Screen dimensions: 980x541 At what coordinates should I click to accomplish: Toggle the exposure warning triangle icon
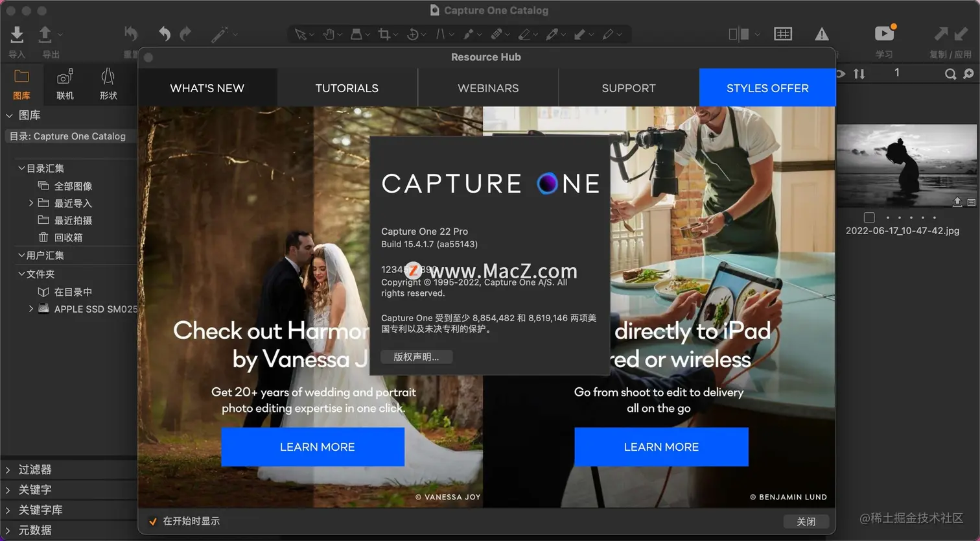tap(822, 34)
